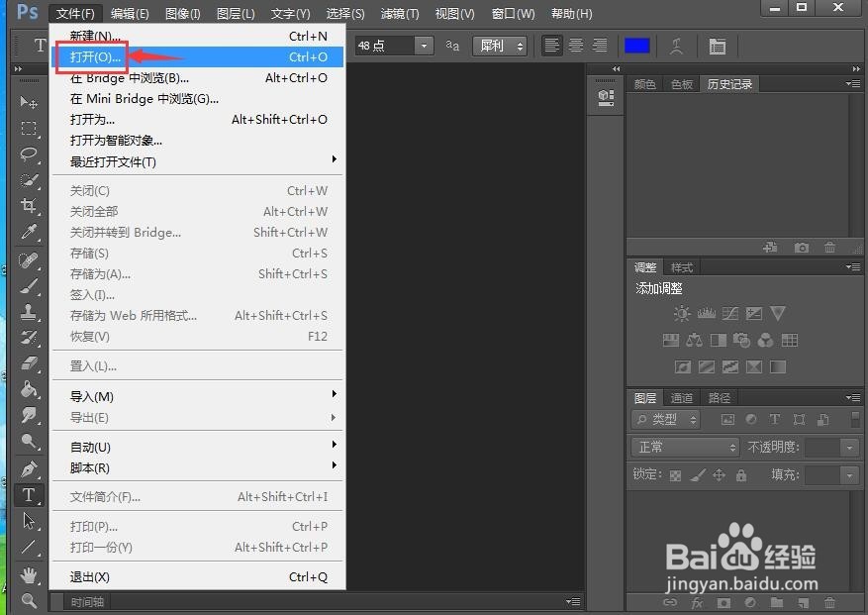The image size is (868, 615).
Task: Toggle left align text
Action: (x=551, y=46)
